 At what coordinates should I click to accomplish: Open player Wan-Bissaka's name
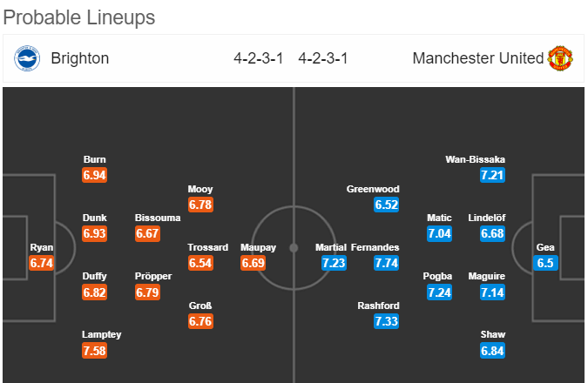tap(475, 159)
